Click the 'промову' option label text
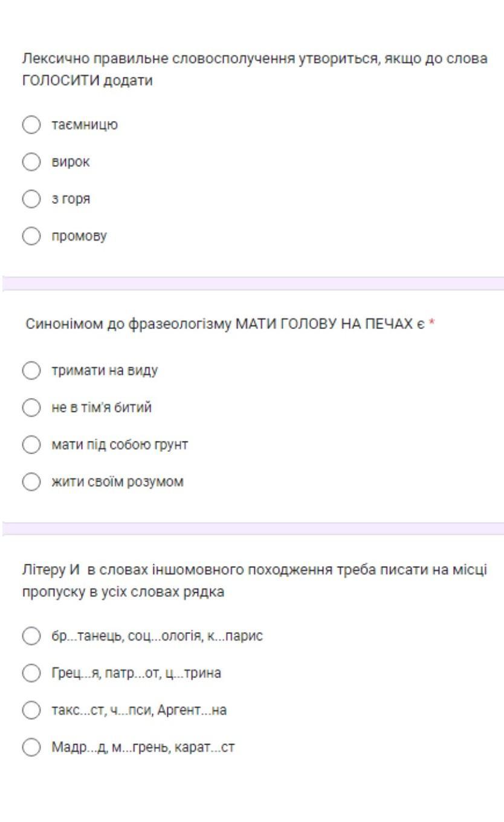The width and height of the screenshot is (504, 822). [79, 236]
